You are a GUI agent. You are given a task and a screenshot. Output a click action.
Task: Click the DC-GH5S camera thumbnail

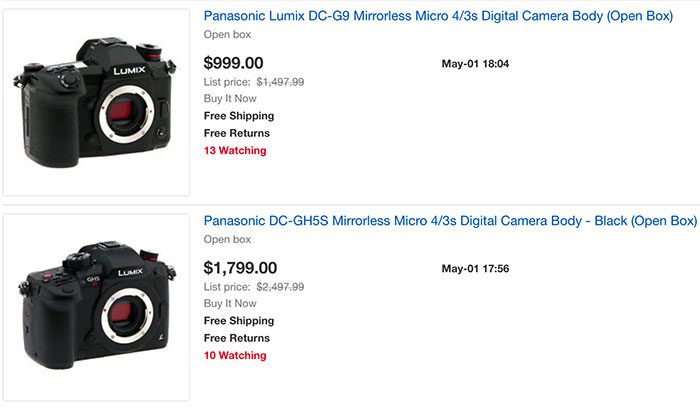click(x=97, y=305)
